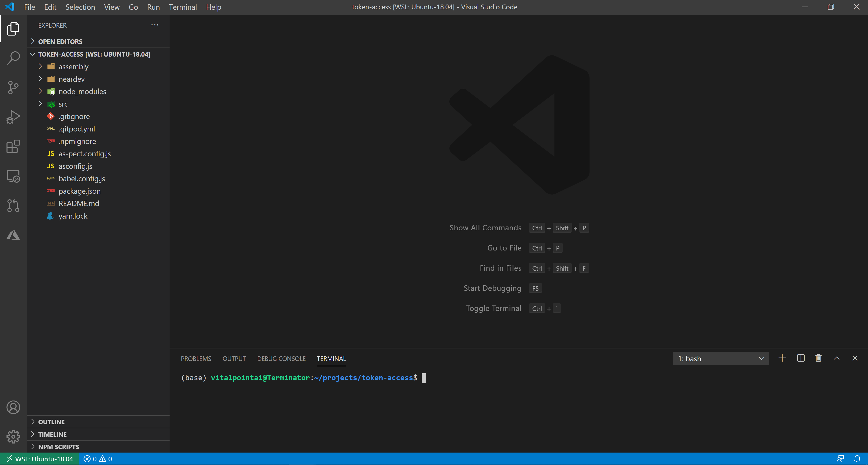Open the .gitignore file

[x=98, y=117]
